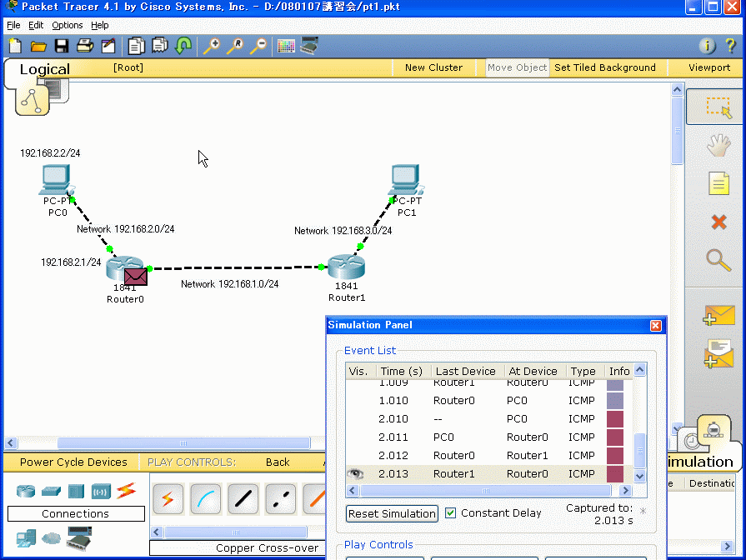Click the eye icon on event 2.013
The image size is (746, 560).
[x=355, y=474]
